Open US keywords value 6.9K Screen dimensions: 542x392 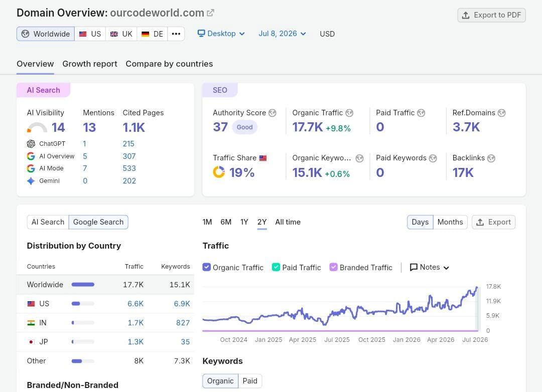coord(182,304)
